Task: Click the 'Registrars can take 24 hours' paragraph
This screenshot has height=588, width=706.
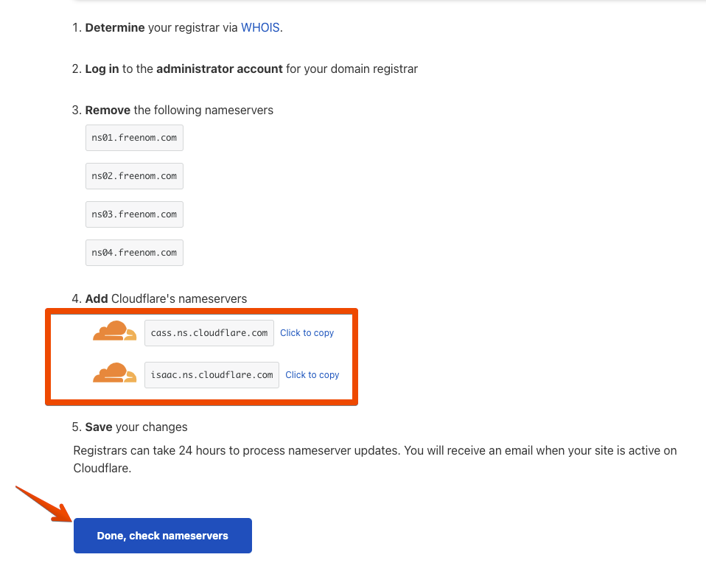Action: [x=374, y=459]
